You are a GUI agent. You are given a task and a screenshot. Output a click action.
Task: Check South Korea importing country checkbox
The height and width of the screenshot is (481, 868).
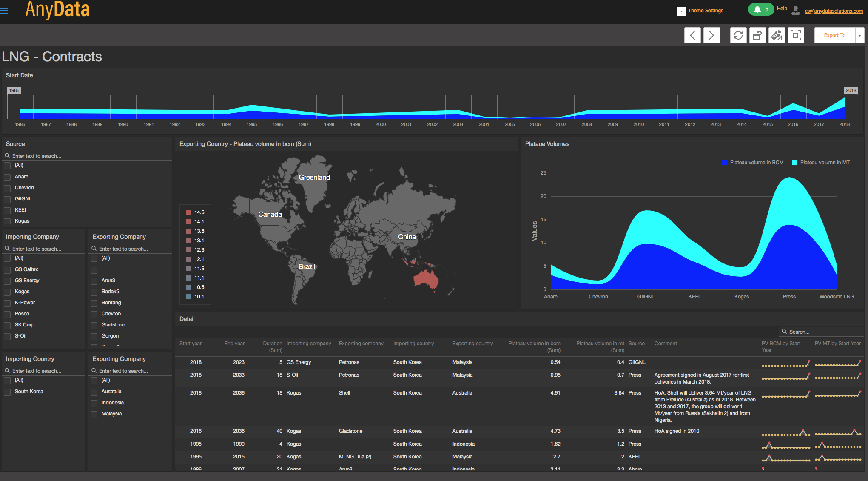(7, 392)
